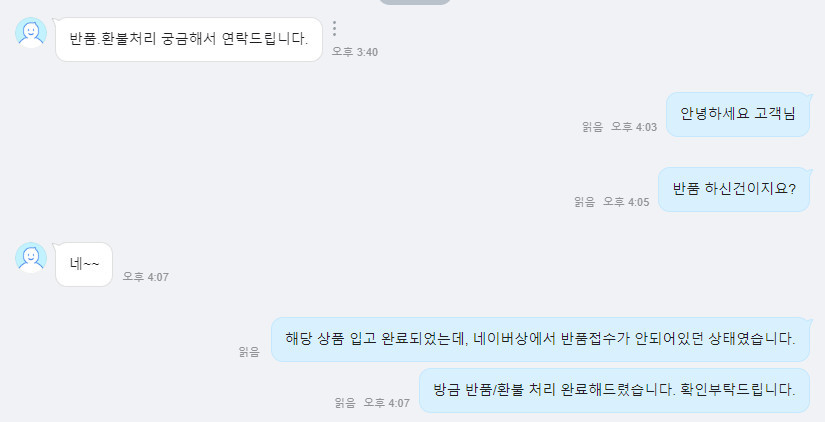The width and height of the screenshot is (825, 422).
Task: Click the 오후 4:05 timestamp
Action: pos(626,202)
